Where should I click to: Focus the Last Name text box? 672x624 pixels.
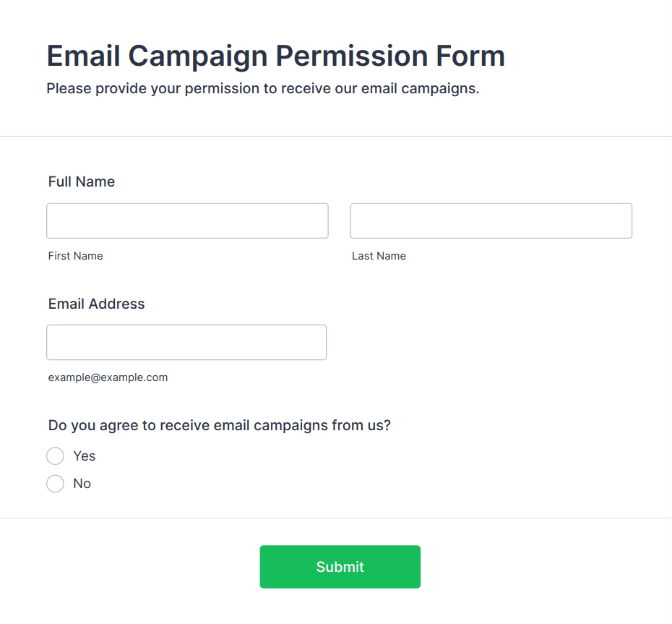pos(491,221)
